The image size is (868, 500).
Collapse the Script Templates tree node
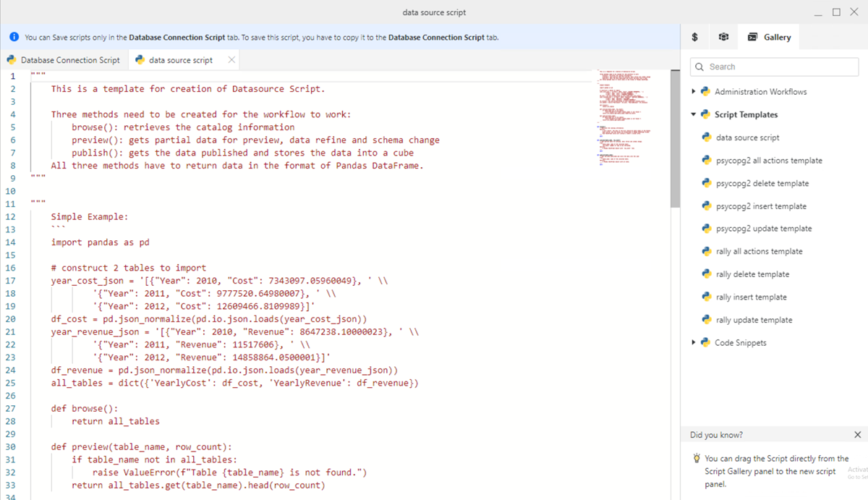694,114
